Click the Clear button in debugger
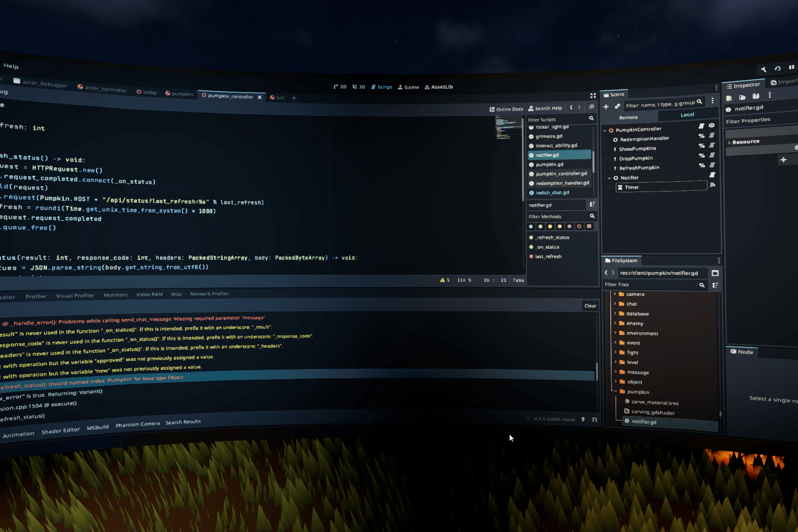The width and height of the screenshot is (798, 532). point(590,306)
